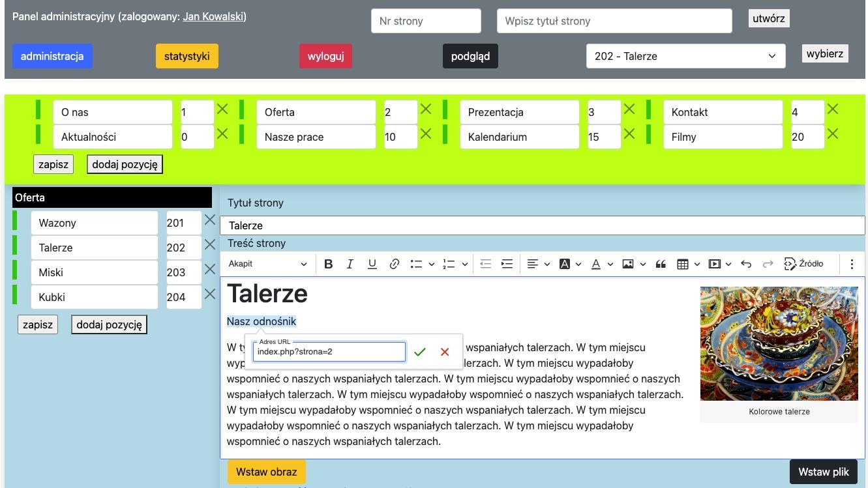Open the statystyki section
868x488 pixels.
click(x=187, y=56)
